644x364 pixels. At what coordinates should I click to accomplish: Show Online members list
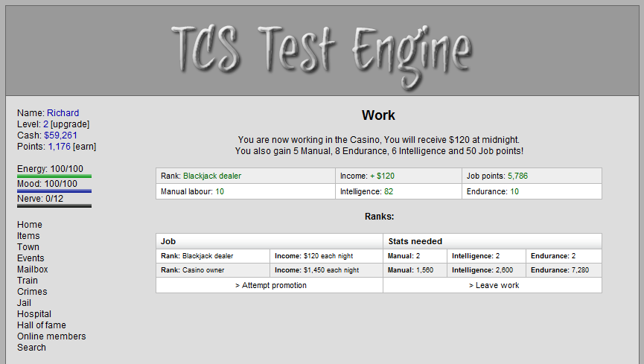pyautogui.click(x=51, y=336)
